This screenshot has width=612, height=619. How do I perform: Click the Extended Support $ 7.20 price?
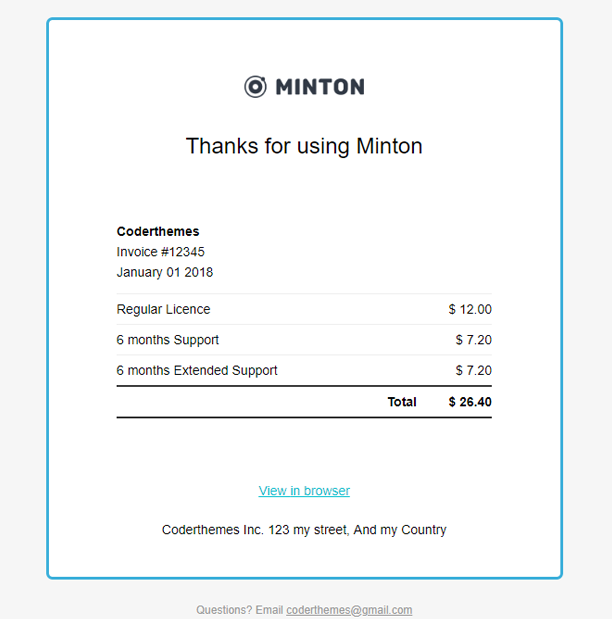(x=473, y=370)
